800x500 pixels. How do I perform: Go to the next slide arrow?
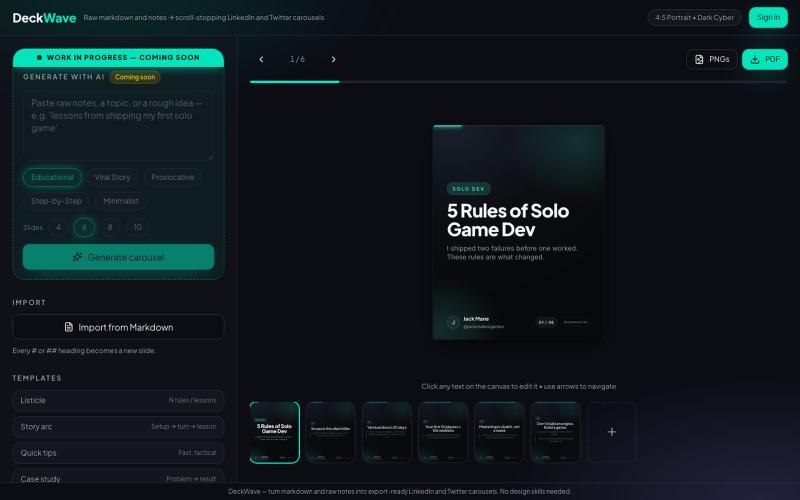333,59
